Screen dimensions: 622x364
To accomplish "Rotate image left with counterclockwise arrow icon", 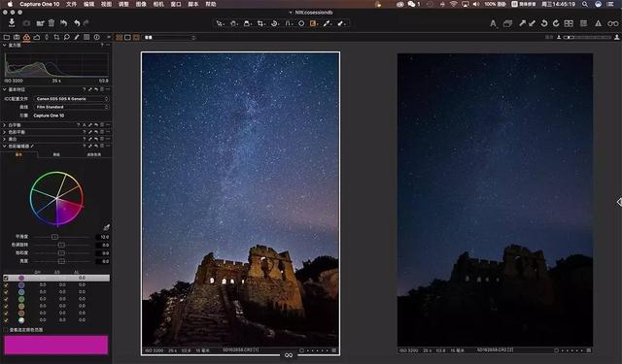I will coord(544,23).
